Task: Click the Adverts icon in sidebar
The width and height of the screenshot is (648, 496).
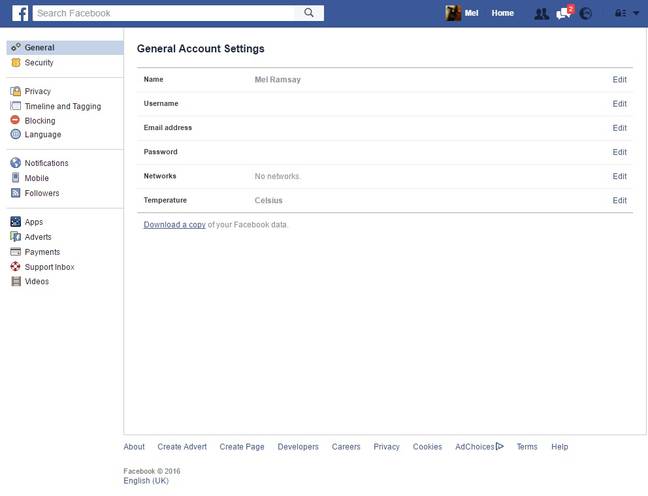Action: click(15, 236)
